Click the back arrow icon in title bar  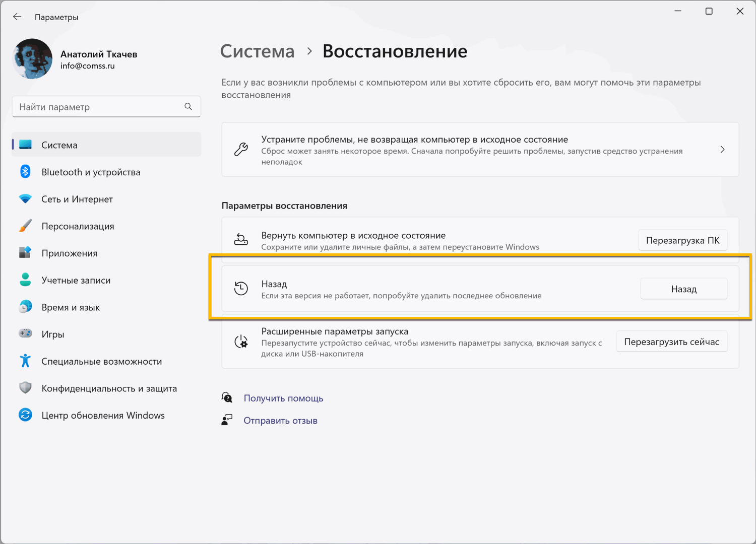tap(17, 17)
